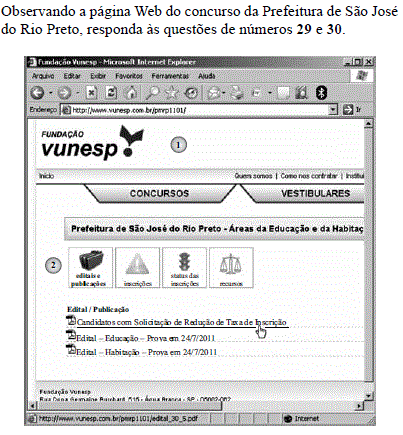Open the Arquivo menu
Screen dimensions: 403x435
[43, 76]
